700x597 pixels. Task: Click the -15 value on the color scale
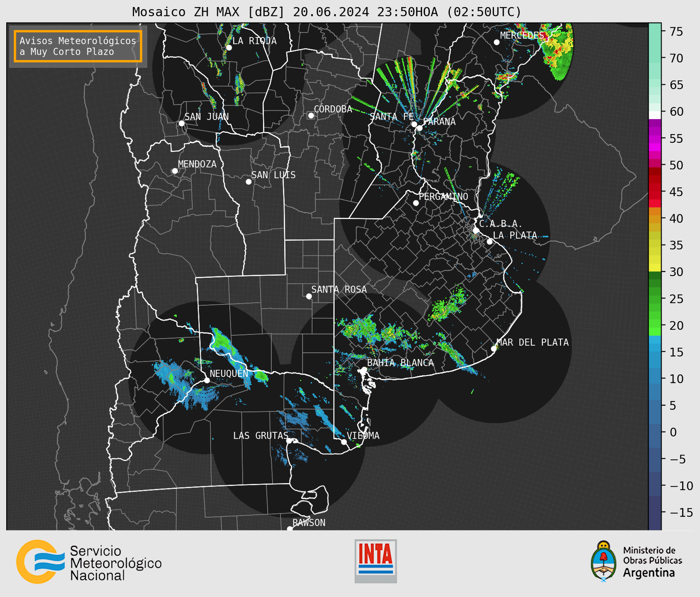[x=681, y=512]
